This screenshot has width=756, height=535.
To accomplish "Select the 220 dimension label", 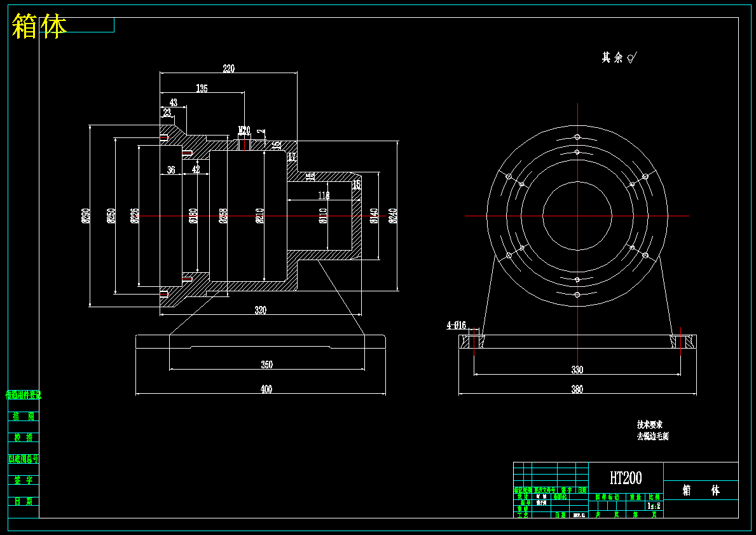I will [x=228, y=69].
